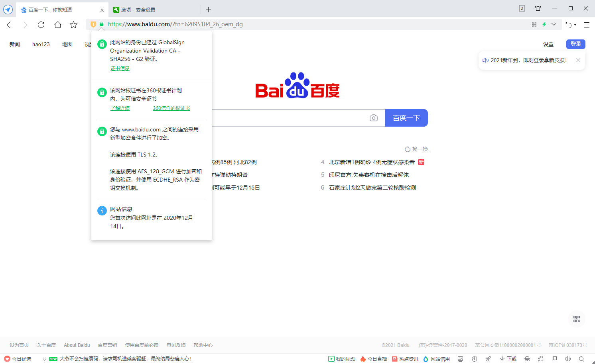Click the 设为首页 footer link
The image size is (595, 364).
pyautogui.click(x=19, y=345)
